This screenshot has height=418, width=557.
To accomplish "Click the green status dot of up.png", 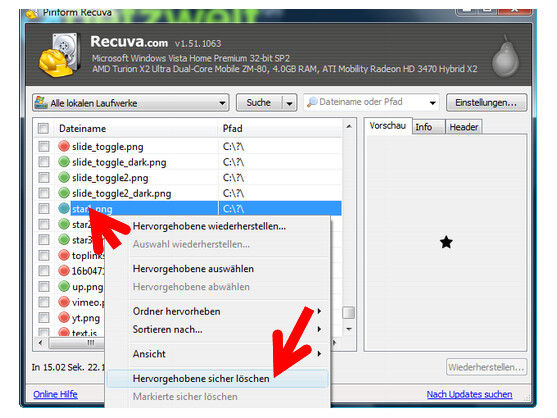I will pos(64,286).
